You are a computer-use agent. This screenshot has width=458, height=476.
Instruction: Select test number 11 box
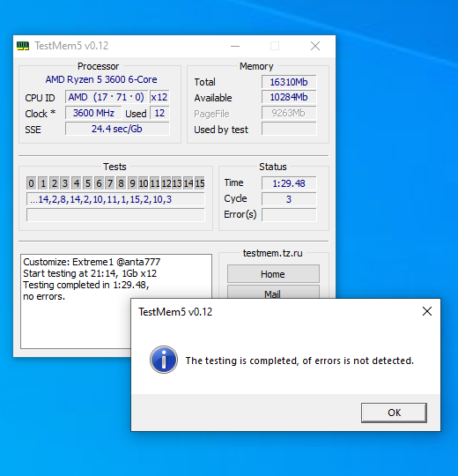pos(155,183)
